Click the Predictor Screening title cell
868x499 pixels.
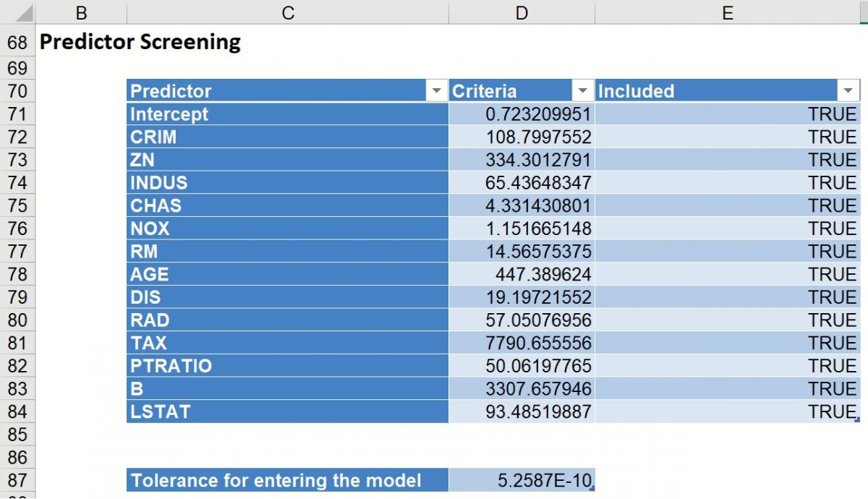pyautogui.click(x=140, y=43)
